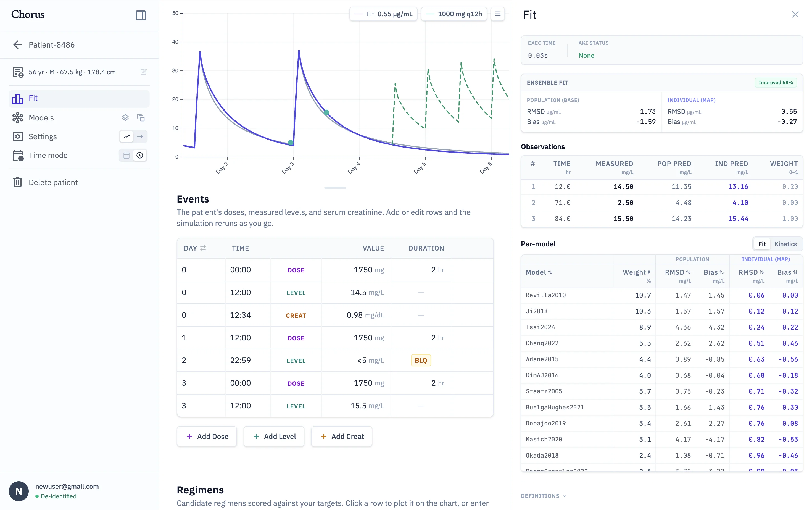The height and width of the screenshot is (510, 812).
Task: Toggle the Fit 0.55 µg/mL legend
Action: 383,14
